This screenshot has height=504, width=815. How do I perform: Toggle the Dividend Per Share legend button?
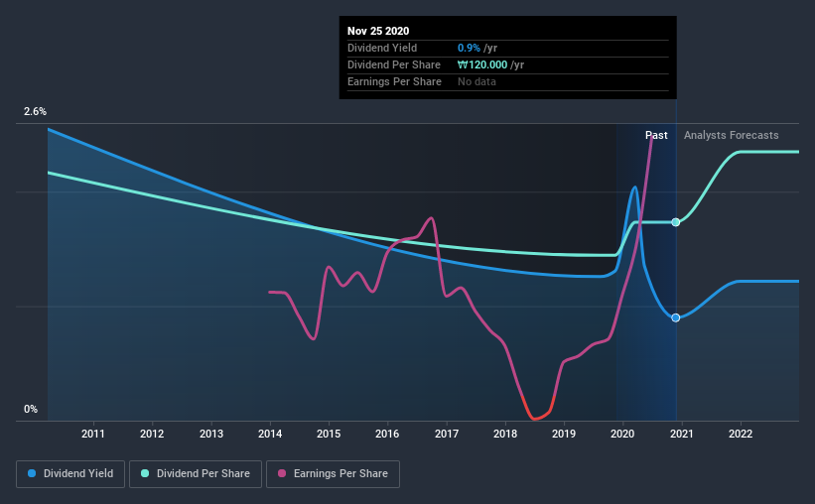(196, 474)
